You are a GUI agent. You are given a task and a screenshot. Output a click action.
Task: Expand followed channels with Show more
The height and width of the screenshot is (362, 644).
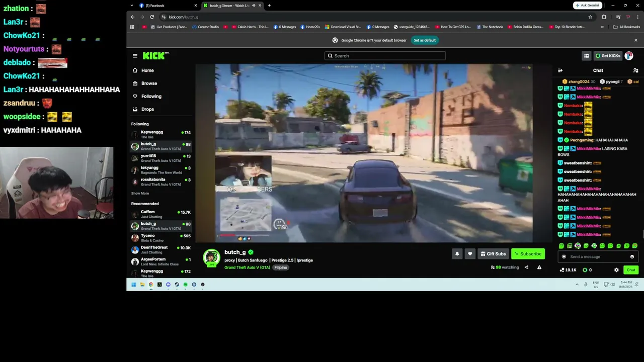point(140,194)
